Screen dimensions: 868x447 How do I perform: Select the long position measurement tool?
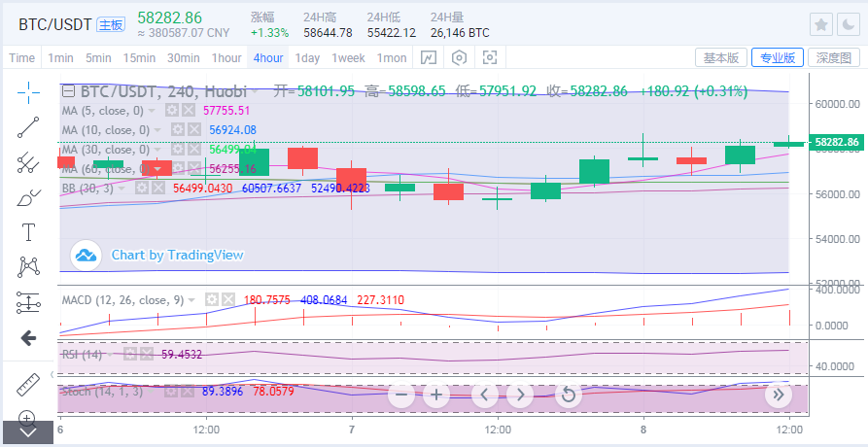tap(27, 302)
